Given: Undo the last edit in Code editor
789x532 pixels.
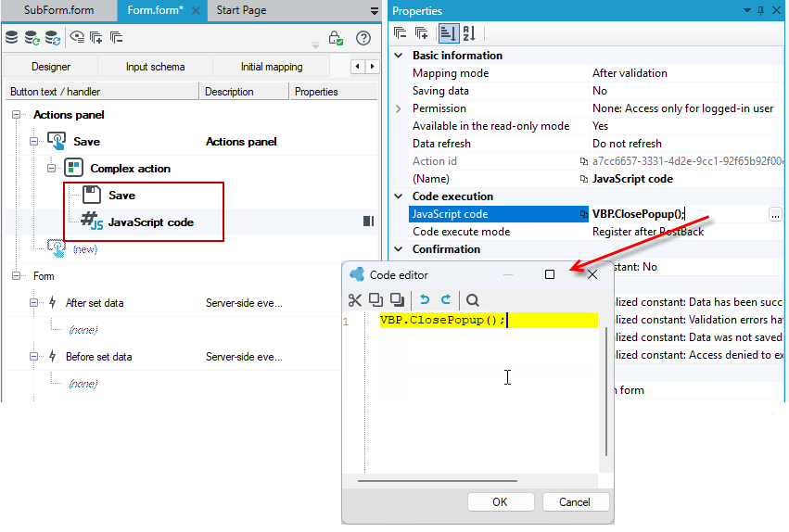Looking at the screenshot, I should coord(425,299).
